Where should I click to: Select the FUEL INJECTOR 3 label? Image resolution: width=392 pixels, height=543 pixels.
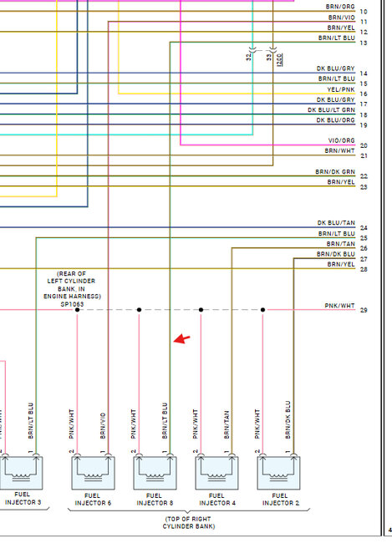click(x=23, y=498)
